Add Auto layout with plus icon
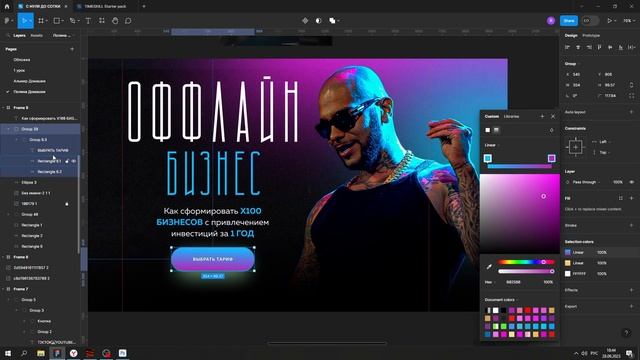Screen dimensions: 640x360 click(x=631, y=112)
